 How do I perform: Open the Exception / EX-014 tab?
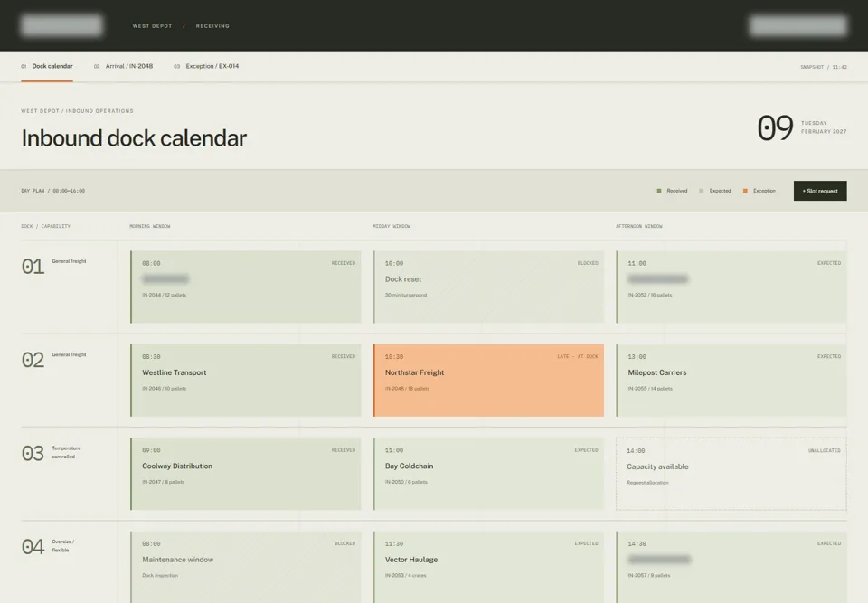coord(206,66)
